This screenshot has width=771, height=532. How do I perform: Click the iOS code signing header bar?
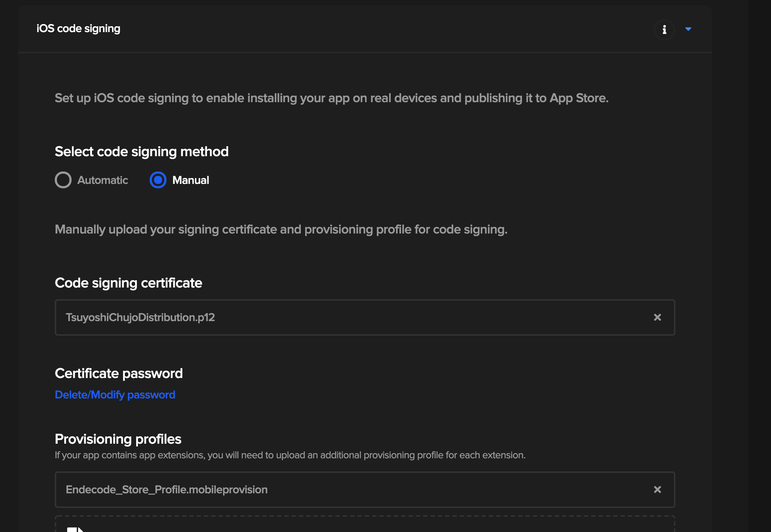coord(365,29)
